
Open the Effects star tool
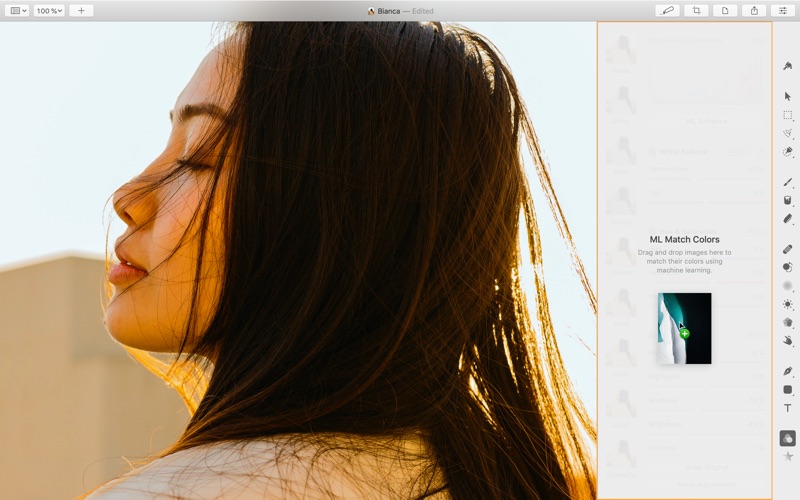tap(788, 457)
